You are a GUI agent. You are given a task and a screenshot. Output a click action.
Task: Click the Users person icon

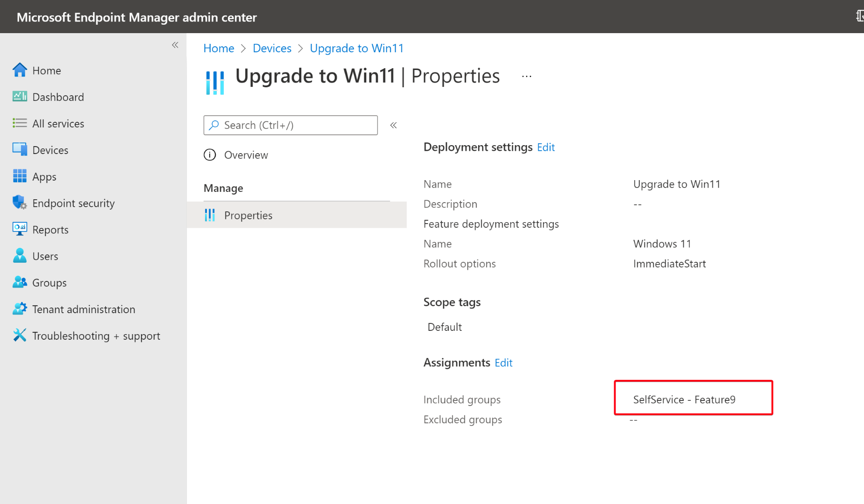[20, 256]
